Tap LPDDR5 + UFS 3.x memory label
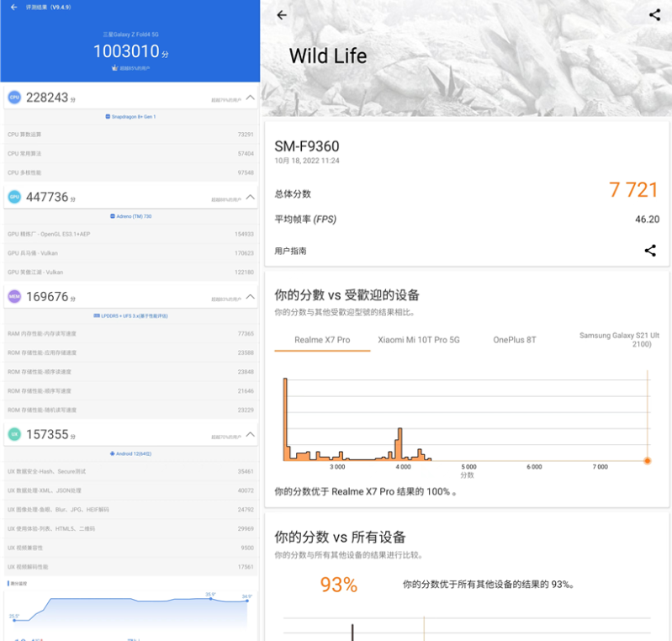 [130, 316]
